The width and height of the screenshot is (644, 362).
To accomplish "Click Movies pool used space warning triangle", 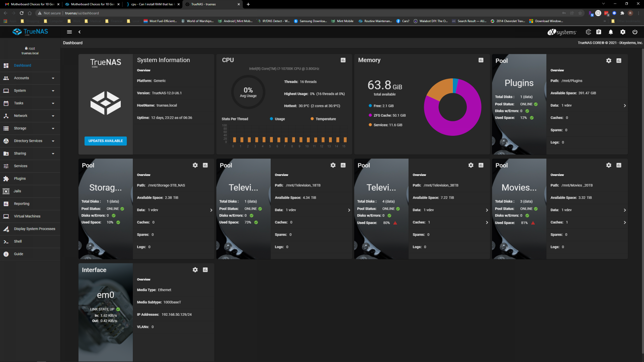I will pos(533,223).
